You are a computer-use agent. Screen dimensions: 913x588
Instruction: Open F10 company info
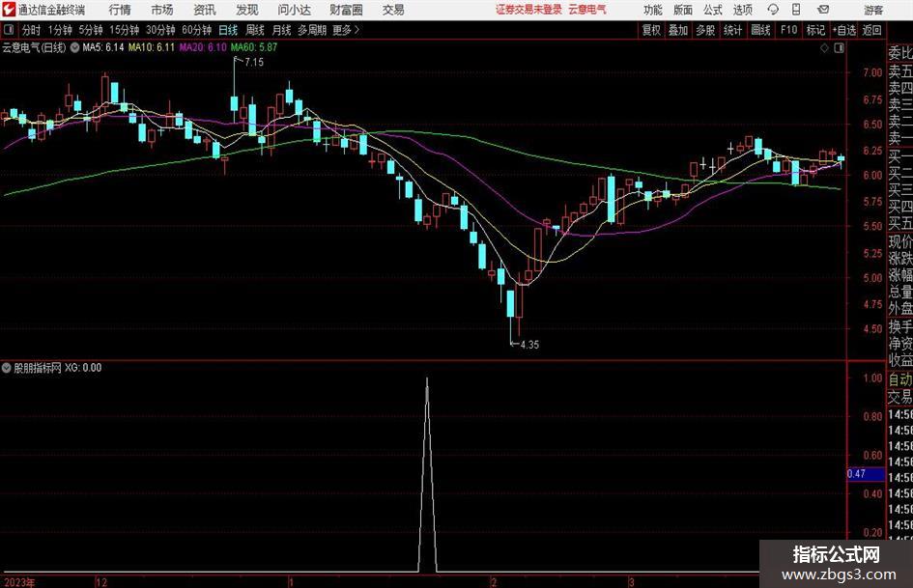pos(788,30)
